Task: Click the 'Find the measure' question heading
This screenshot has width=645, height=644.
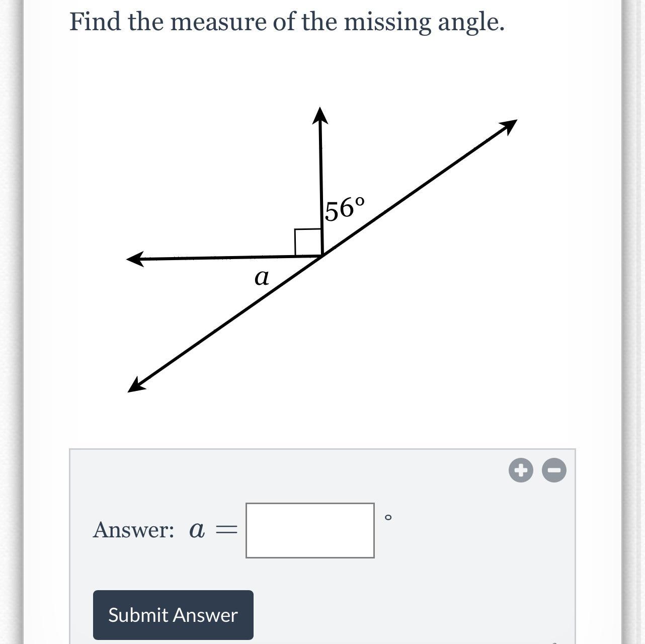Action: click(x=287, y=22)
